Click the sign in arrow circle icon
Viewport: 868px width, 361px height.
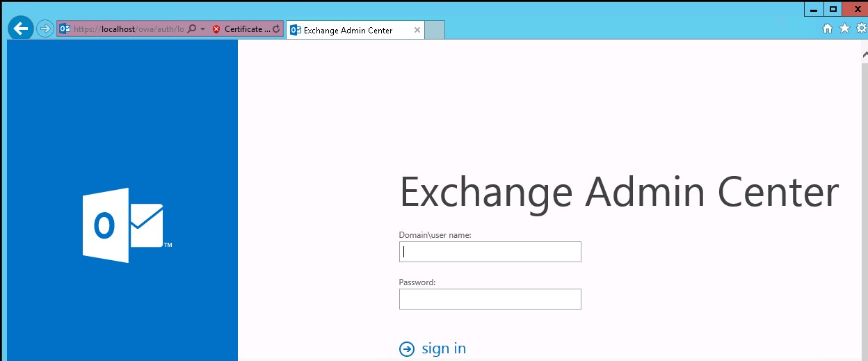[x=407, y=349]
